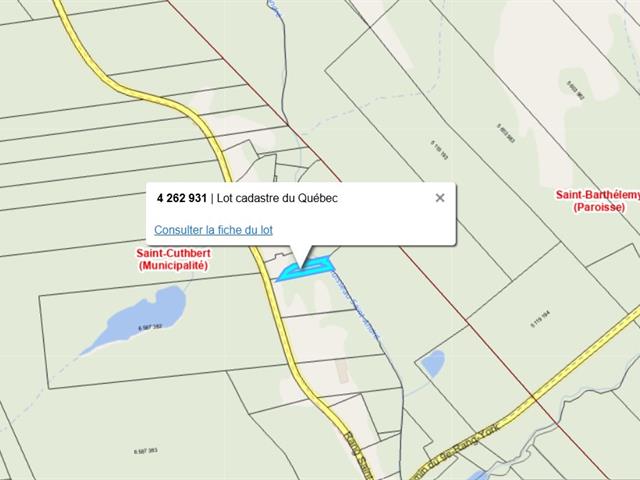Click the cyan highlighted lot polygon
This screenshot has width=640, height=480.
[306, 269]
